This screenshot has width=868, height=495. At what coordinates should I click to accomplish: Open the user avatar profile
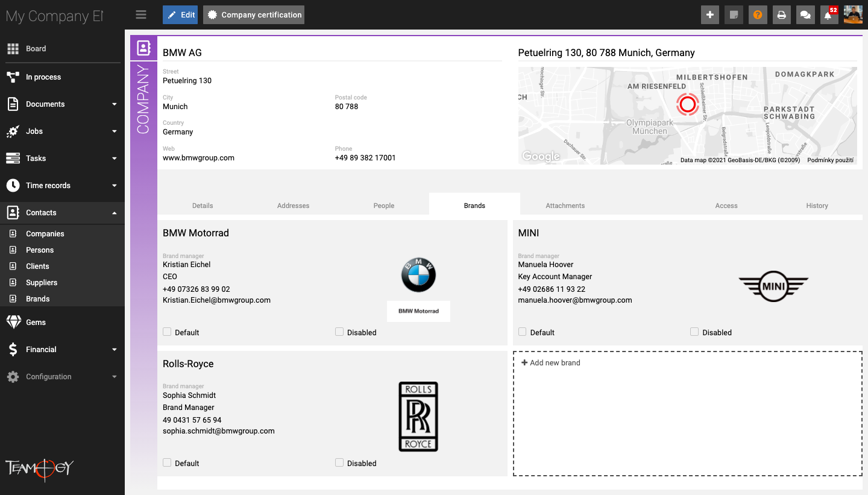[x=853, y=15]
